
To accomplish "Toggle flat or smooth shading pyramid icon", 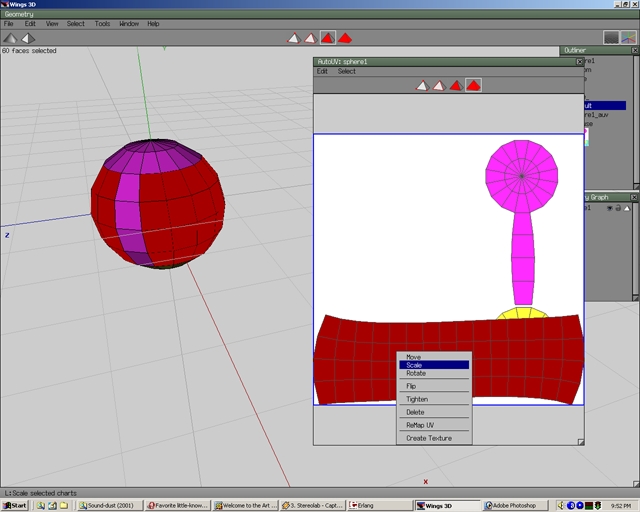I will click(10, 38).
